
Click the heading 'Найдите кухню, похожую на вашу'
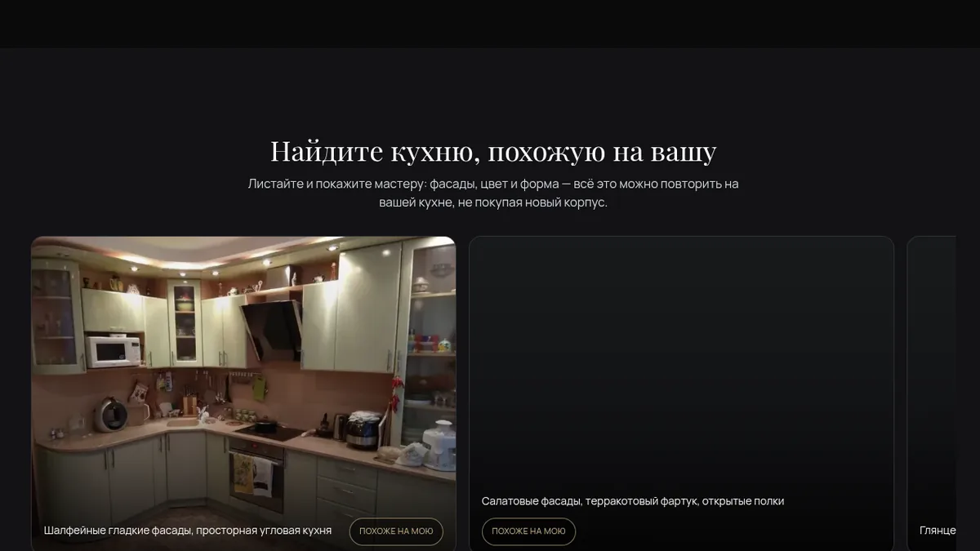point(493,151)
